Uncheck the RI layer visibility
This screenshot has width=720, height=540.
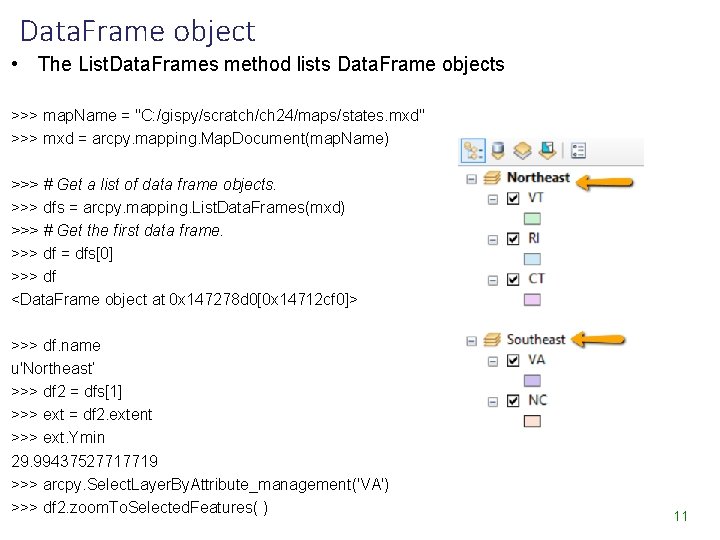tap(513, 238)
